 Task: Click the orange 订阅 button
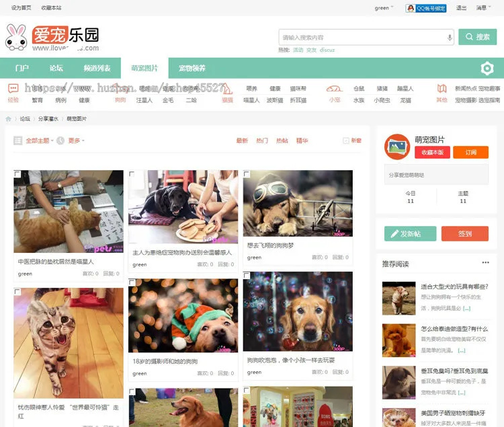point(470,153)
